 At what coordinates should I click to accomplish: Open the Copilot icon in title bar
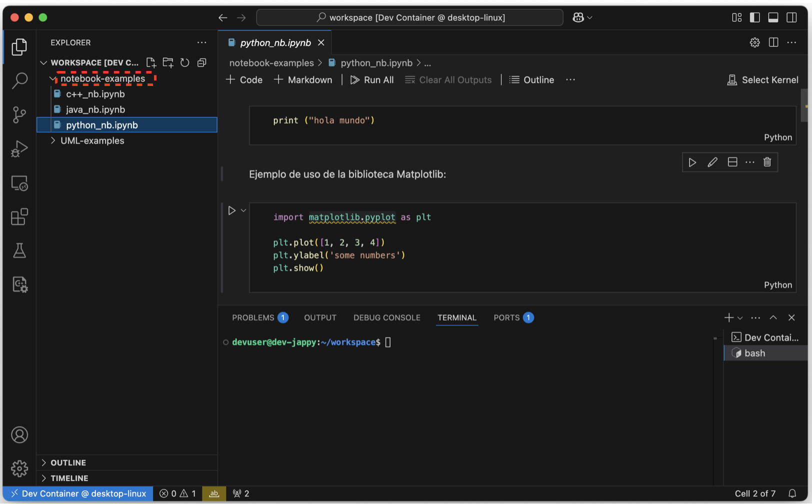coord(578,17)
